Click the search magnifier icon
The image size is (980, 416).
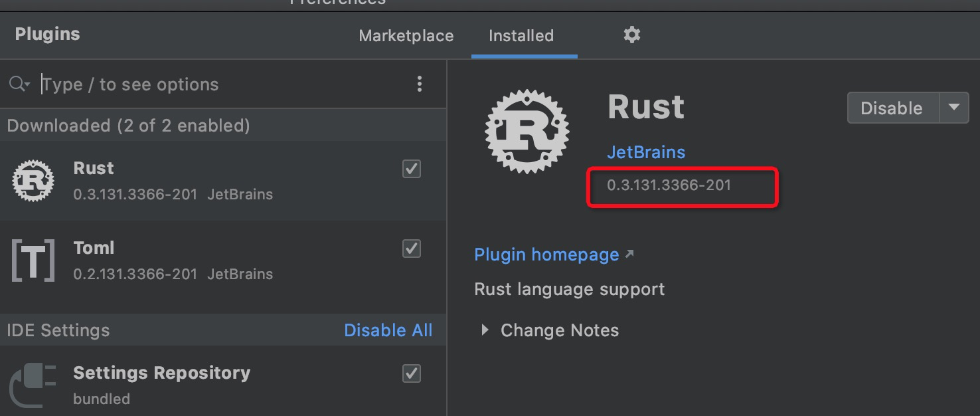(x=19, y=84)
